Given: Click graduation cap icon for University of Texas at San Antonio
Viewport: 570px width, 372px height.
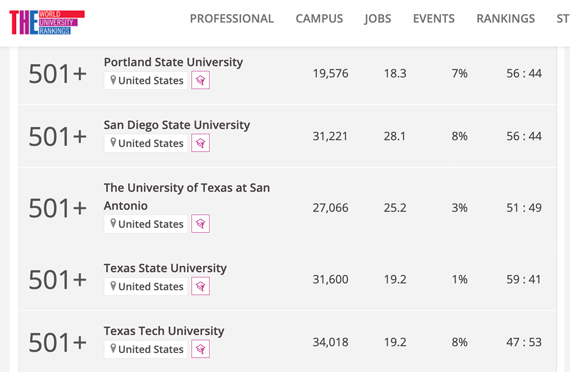Looking at the screenshot, I should [200, 224].
